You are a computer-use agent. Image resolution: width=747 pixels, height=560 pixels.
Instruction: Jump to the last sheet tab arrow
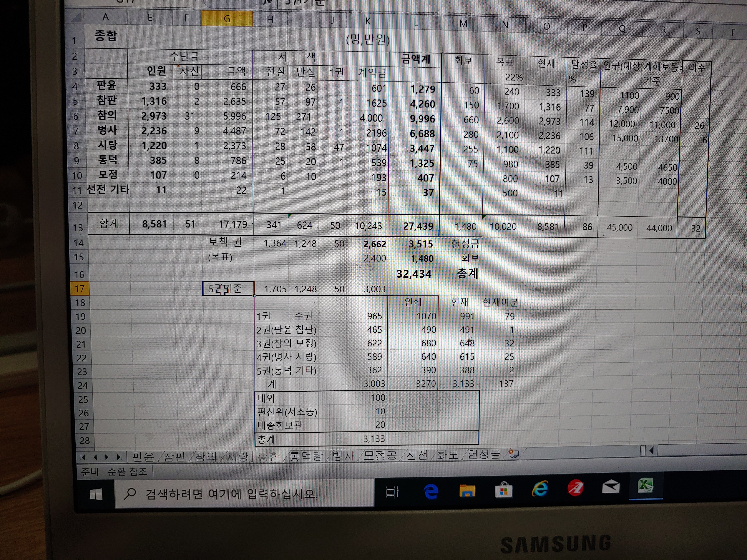click(x=119, y=457)
